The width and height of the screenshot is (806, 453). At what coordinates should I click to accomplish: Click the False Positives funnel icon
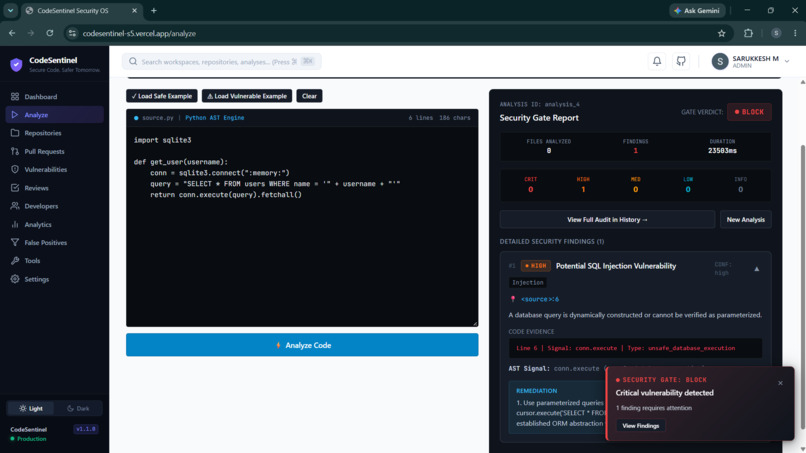pos(15,242)
